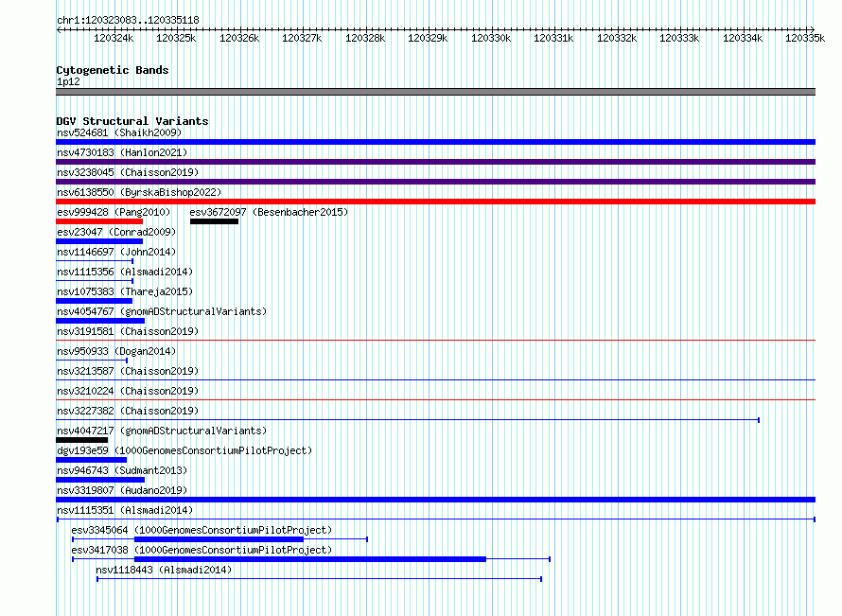The width and height of the screenshot is (842, 616).
Task: Click the short red bar of esv999428
Action: (x=99, y=221)
